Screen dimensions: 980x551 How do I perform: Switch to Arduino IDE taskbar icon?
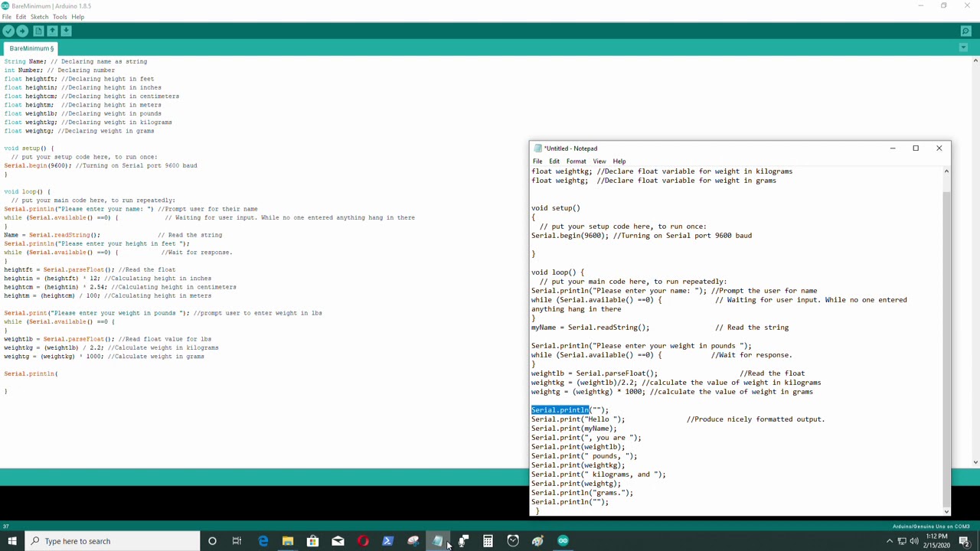pos(563,541)
